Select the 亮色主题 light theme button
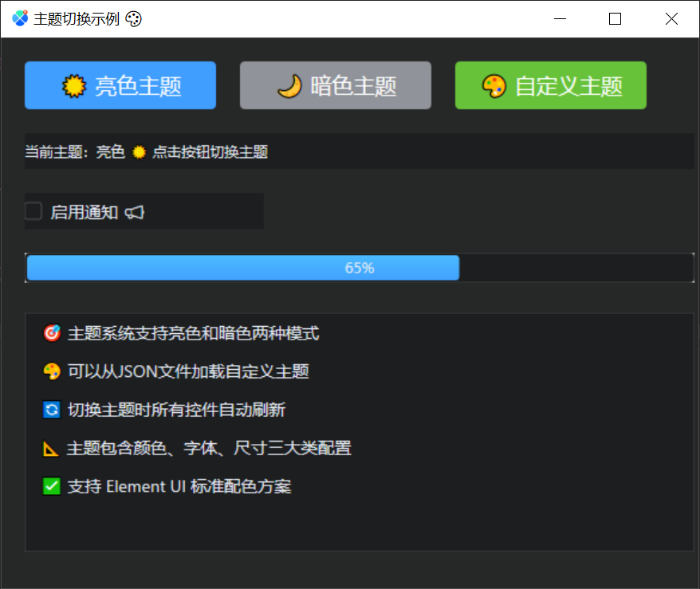Image resolution: width=700 pixels, height=589 pixels. coord(120,85)
